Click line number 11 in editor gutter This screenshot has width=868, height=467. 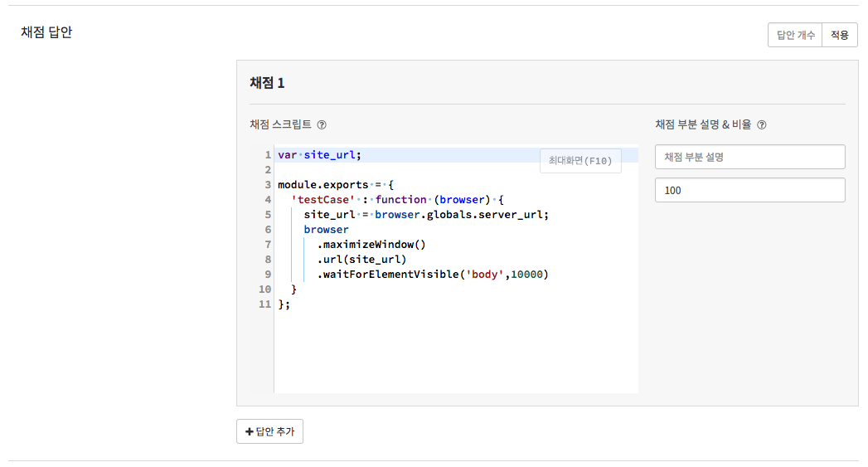[x=264, y=304]
